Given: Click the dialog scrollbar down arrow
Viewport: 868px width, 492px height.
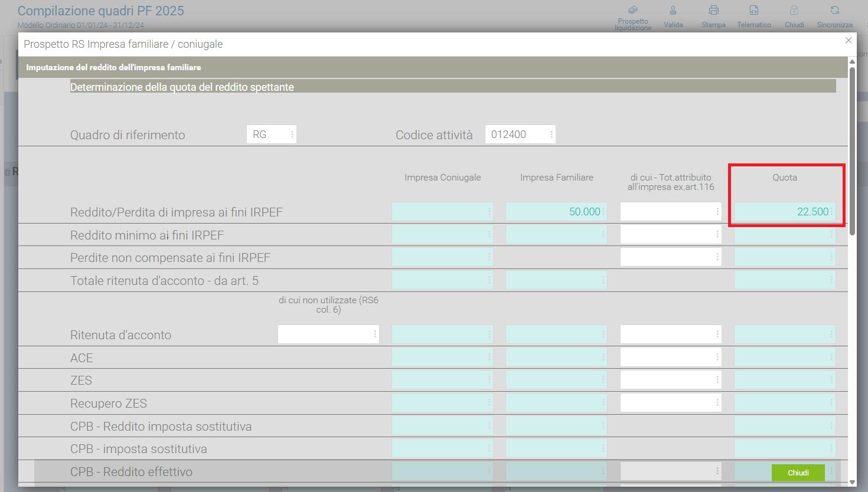Looking at the screenshot, I should [x=852, y=482].
